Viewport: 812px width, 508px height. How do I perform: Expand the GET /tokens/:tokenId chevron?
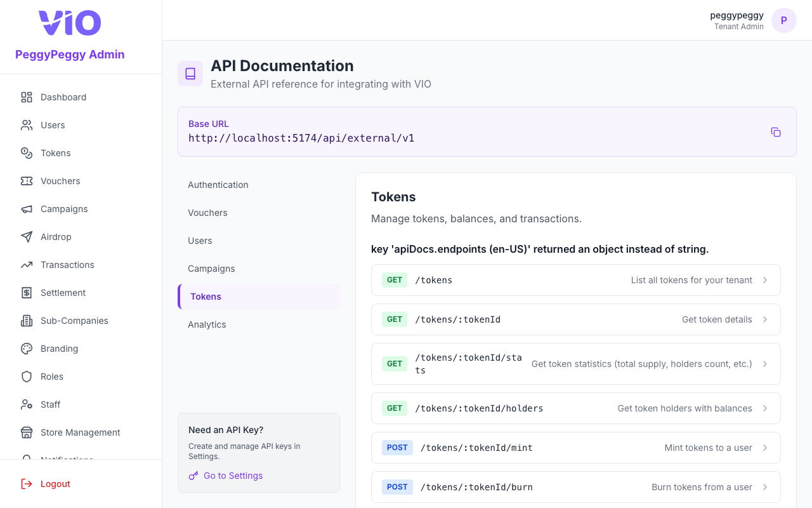coord(765,319)
